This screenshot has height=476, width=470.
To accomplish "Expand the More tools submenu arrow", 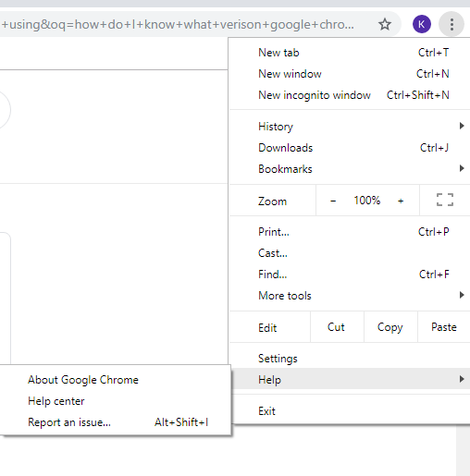I will click(462, 295).
